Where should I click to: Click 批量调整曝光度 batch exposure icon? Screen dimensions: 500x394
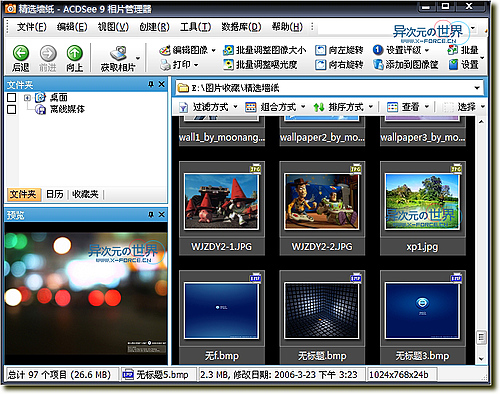click(228, 64)
